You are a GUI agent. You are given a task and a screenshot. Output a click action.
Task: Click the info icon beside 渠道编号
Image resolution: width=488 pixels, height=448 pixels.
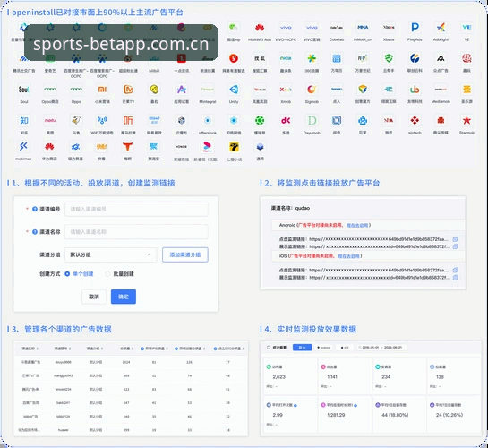(x=35, y=209)
